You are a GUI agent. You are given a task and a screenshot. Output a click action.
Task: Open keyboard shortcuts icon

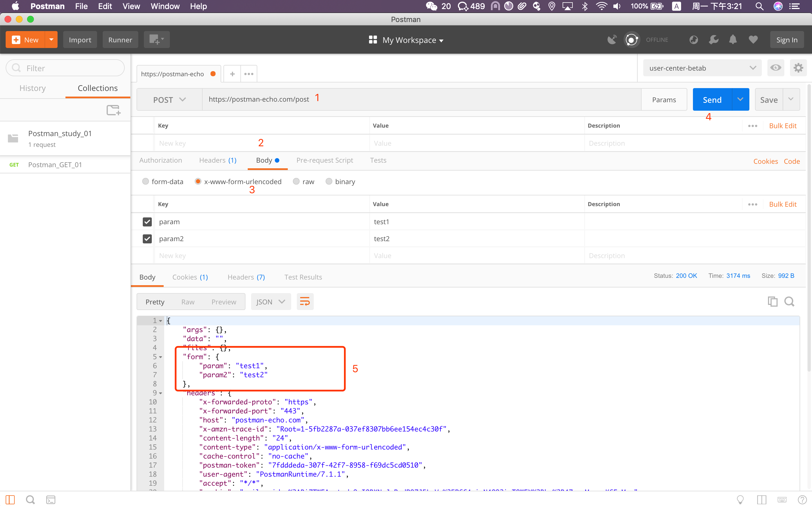tap(782, 500)
